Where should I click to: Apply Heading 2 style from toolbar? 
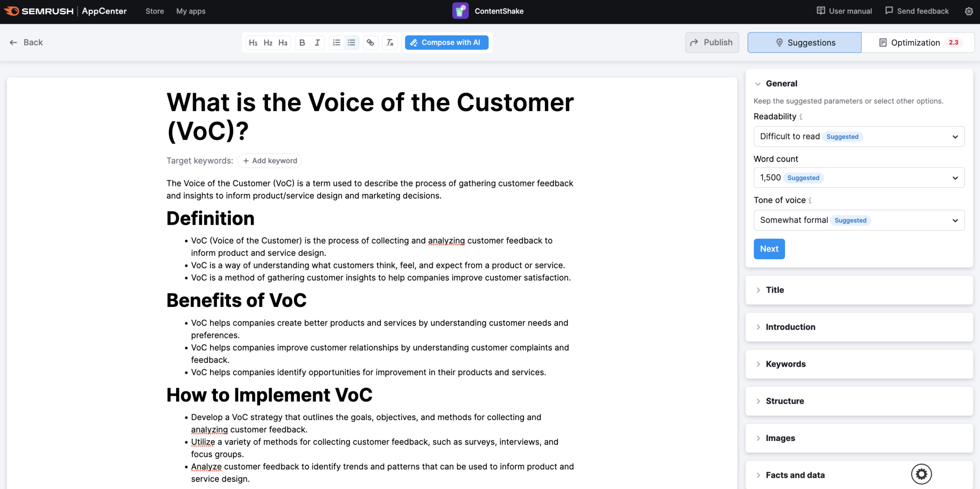(x=267, y=42)
